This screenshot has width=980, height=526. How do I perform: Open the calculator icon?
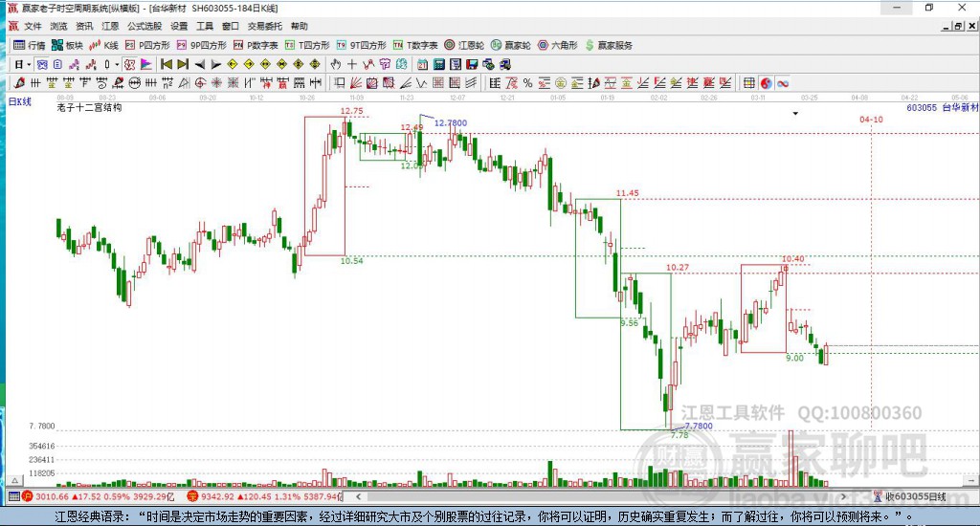(x=438, y=64)
